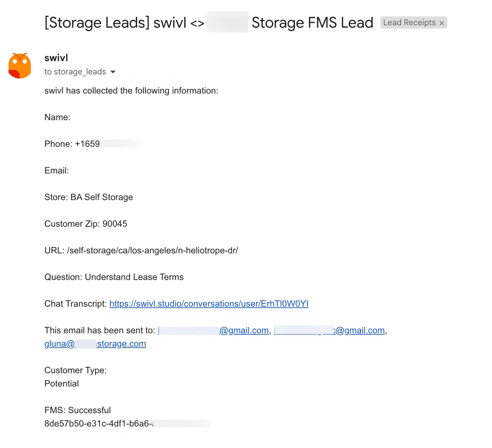Click the 'Potential' customer type value
This screenshot has width=492, height=448.
pos(62,383)
